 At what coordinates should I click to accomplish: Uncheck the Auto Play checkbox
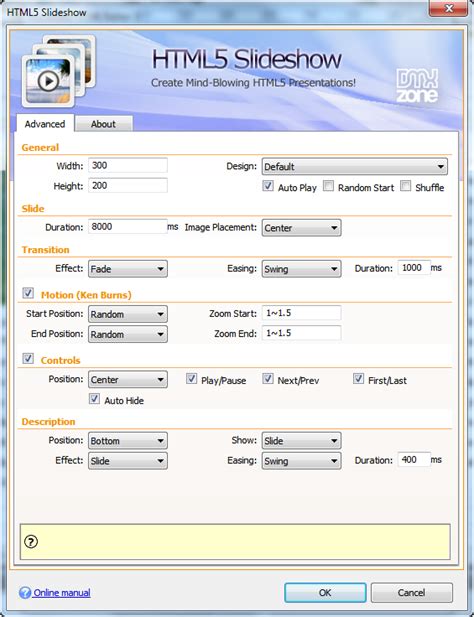click(x=268, y=186)
